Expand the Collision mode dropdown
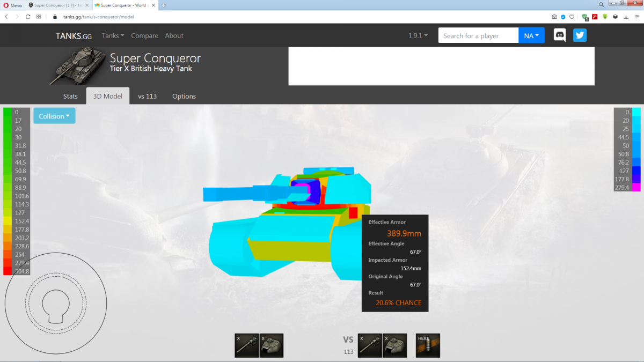This screenshot has width=644, height=362. tap(54, 116)
